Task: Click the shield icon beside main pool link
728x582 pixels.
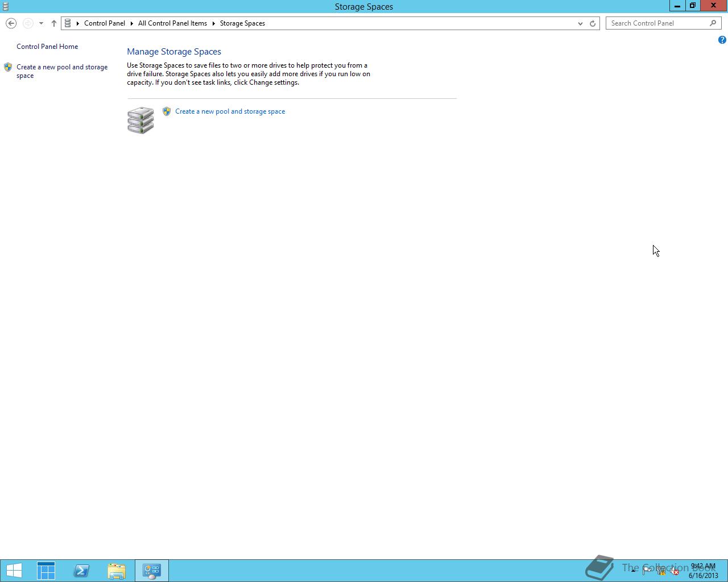Action: coord(167,111)
